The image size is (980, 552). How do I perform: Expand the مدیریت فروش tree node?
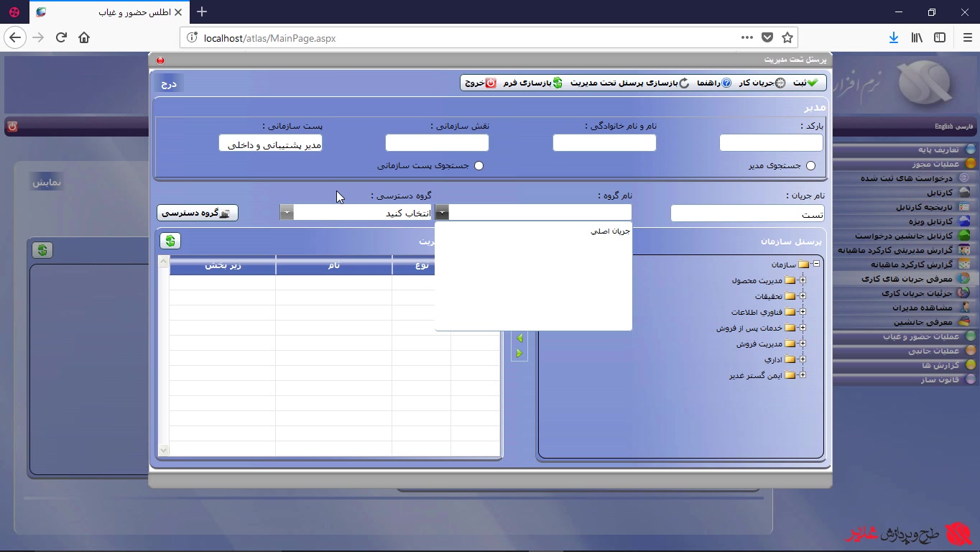coord(803,344)
